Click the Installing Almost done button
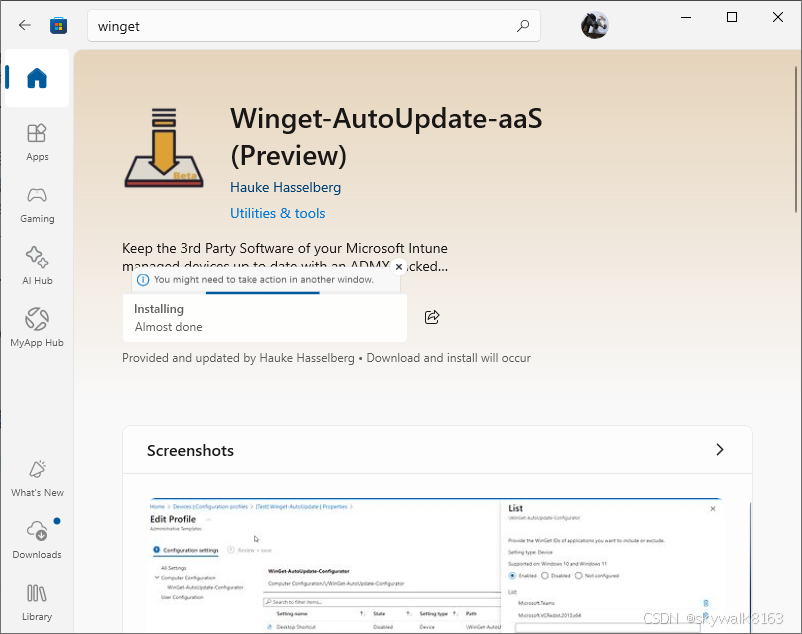The image size is (802, 634). click(265, 318)
